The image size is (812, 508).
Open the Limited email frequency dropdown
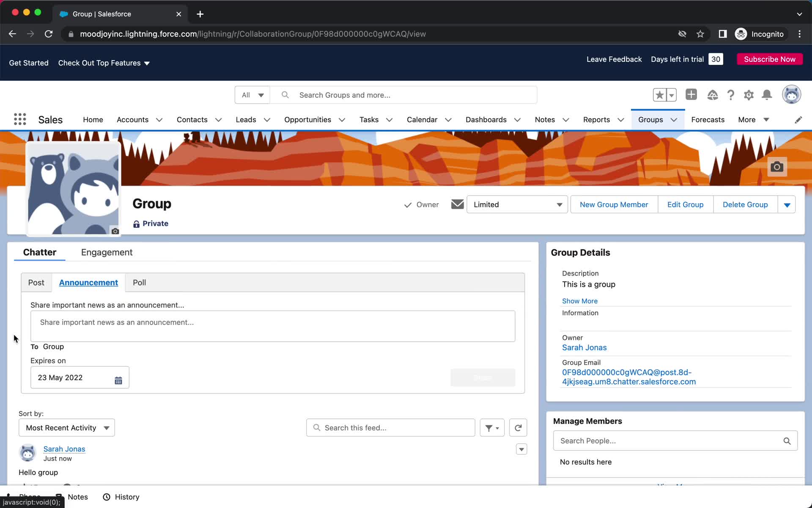coord(517,204)
